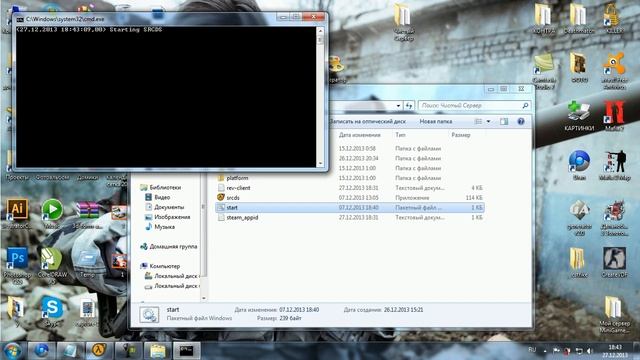This screenshot has height=360, width=640.
Task: Open Action Center flag tray icon
Action: click(556, 351)
